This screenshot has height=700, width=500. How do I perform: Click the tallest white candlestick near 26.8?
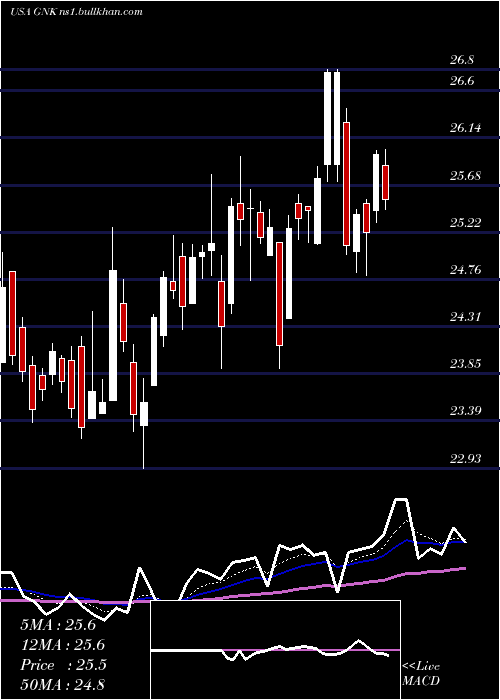[x=328, y=119]
